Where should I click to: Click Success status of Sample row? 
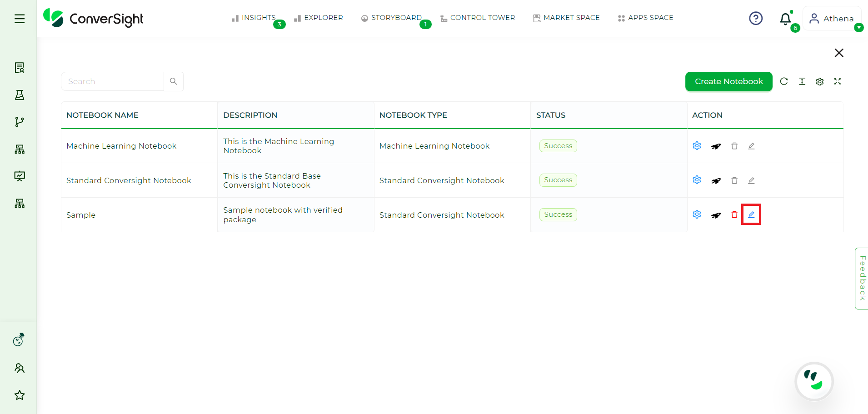[558, 214]
